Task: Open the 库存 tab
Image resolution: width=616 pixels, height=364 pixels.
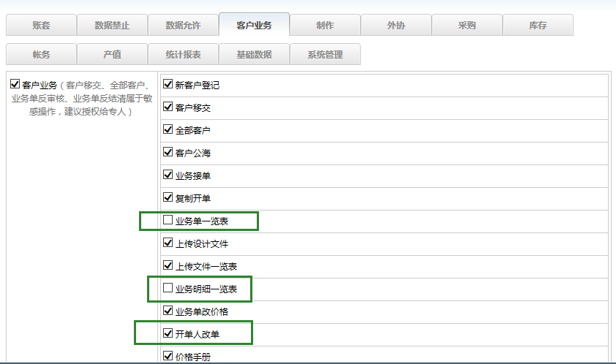Action: coord(538,25)
